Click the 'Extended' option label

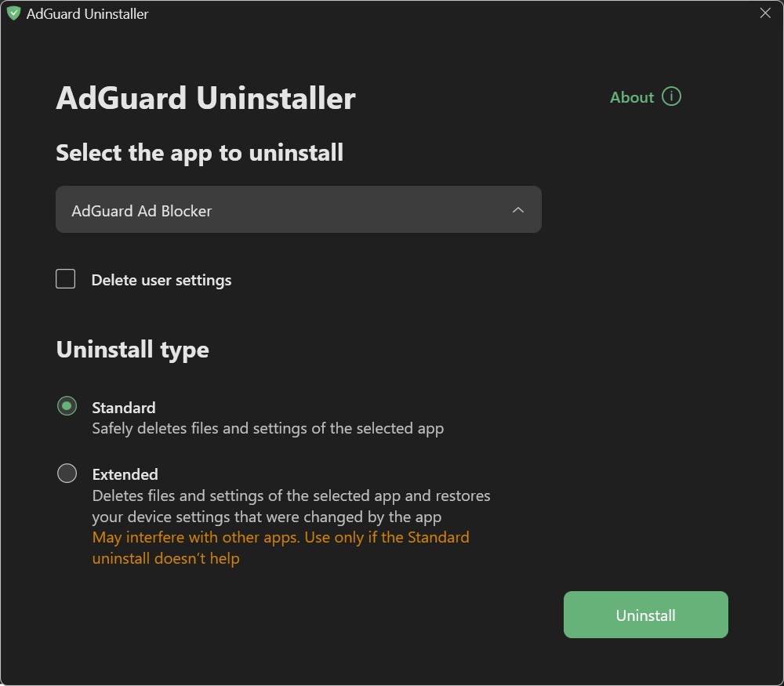tap(125, 474)
